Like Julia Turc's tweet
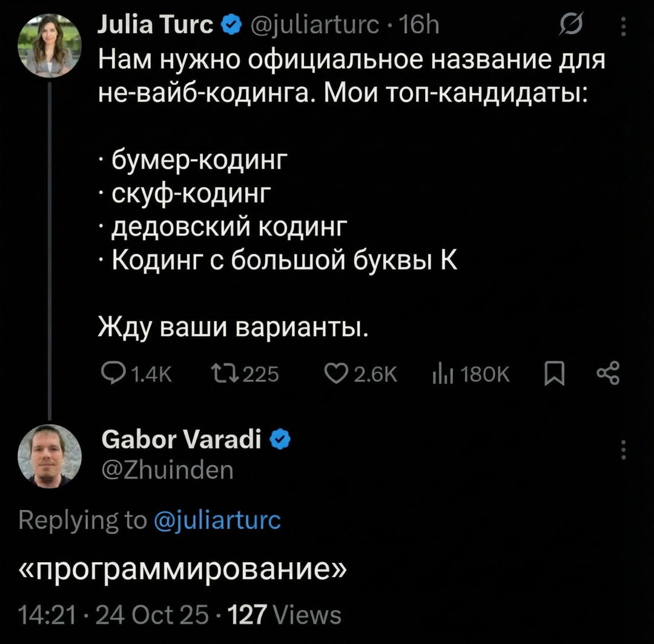 (x=336, y=375)
